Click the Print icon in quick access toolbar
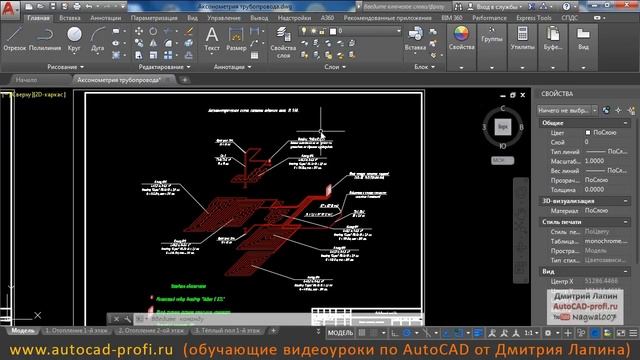 pyautogui.click(x=77, y=7)
